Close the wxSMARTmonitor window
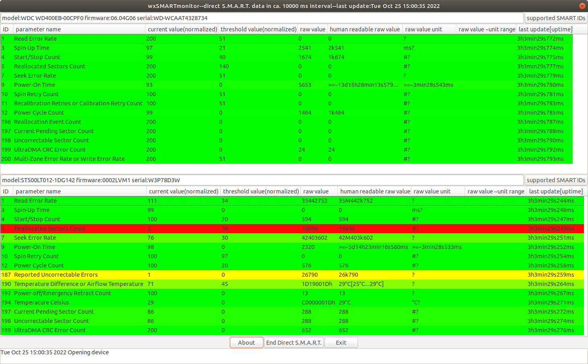This screenshot has width=588, height=364. [x=582, y=6]
